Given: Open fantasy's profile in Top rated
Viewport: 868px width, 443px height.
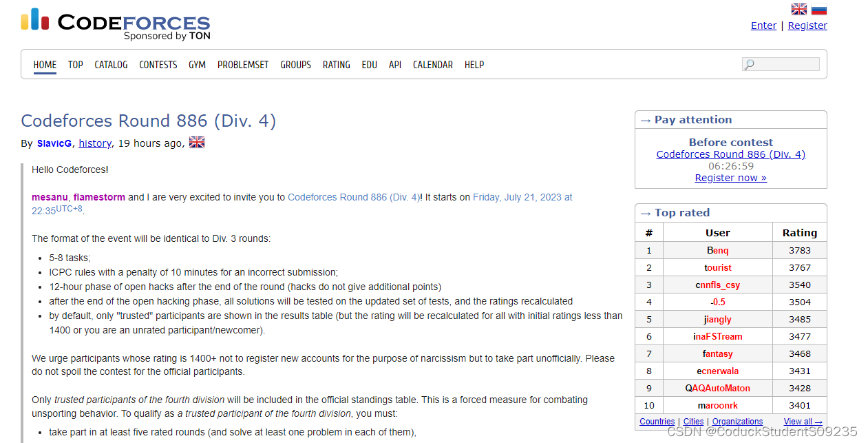Looking at the screenshot, I should click(x=718, y=354).
